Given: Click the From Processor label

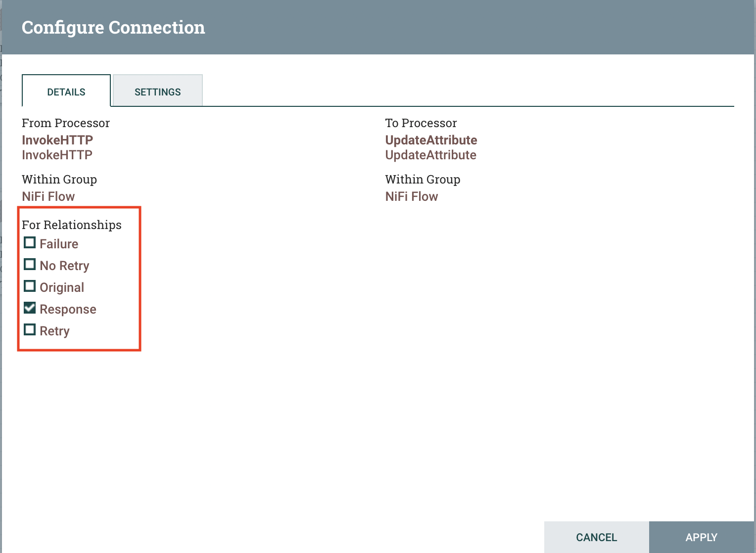Looking at the screenshot, I should point(65,123).
